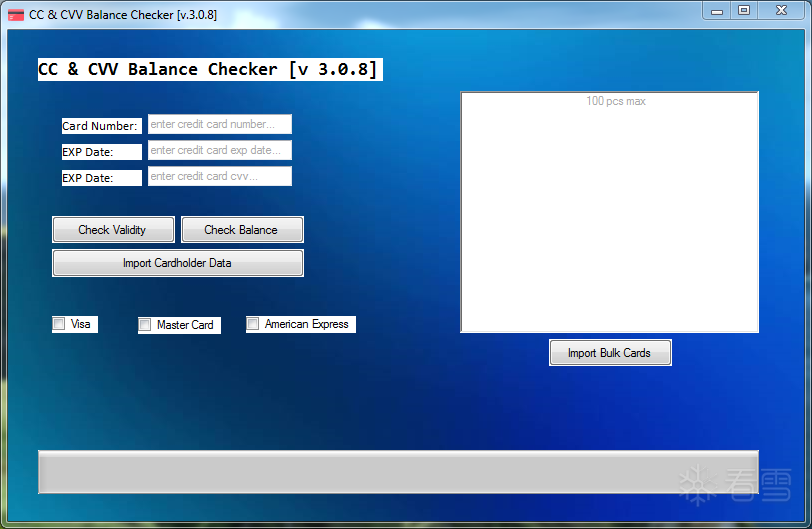Maximize the Balance Checker window
Image resolution: width=812 pixels, height=529 pixels.
click(744, 10)
